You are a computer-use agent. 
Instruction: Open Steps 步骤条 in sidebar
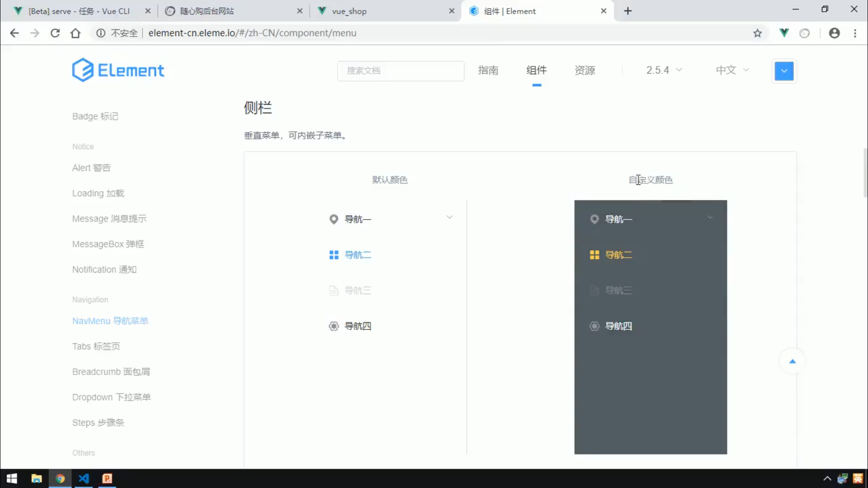click(98, 422)
